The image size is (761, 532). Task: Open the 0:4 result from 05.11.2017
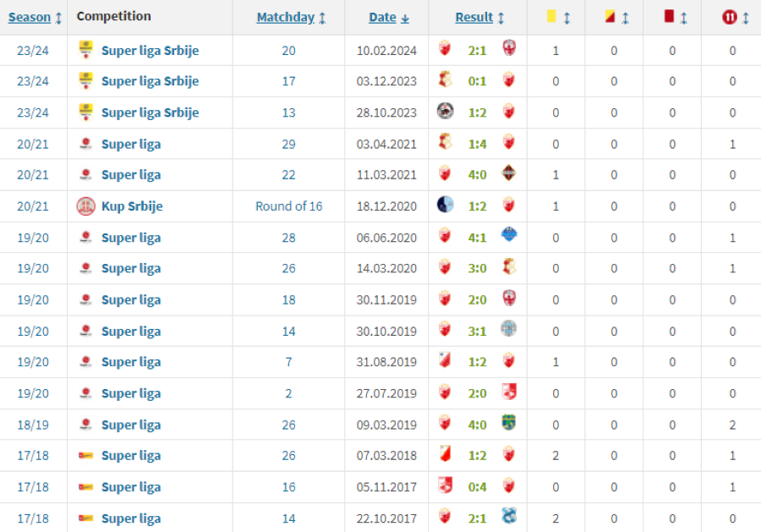[x=477, y=487]
